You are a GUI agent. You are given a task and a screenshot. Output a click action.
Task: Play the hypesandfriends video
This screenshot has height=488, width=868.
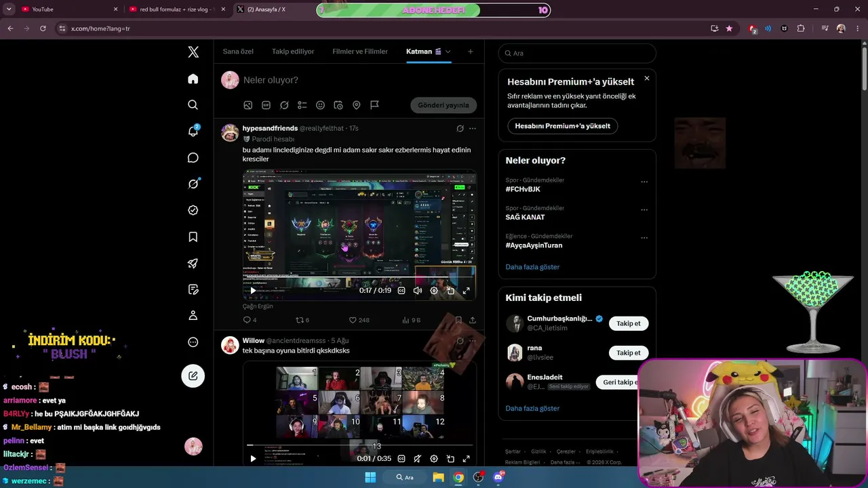pos(253,291)
